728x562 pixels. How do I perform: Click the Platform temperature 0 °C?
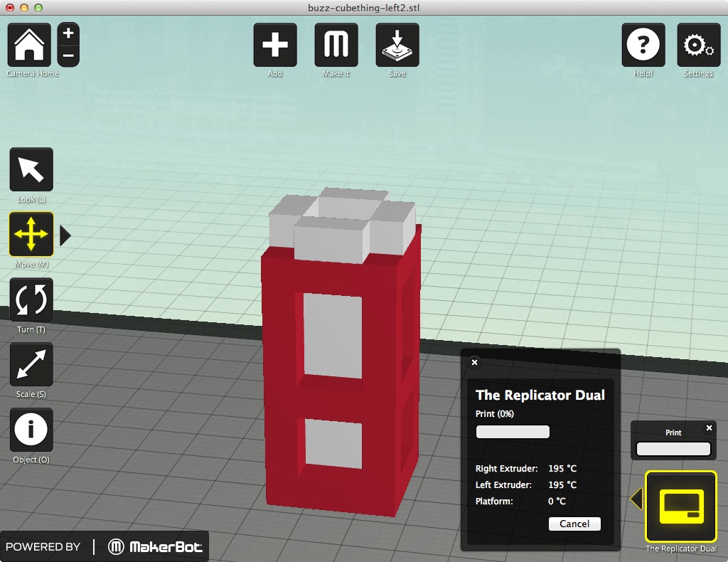pos(557,501)
